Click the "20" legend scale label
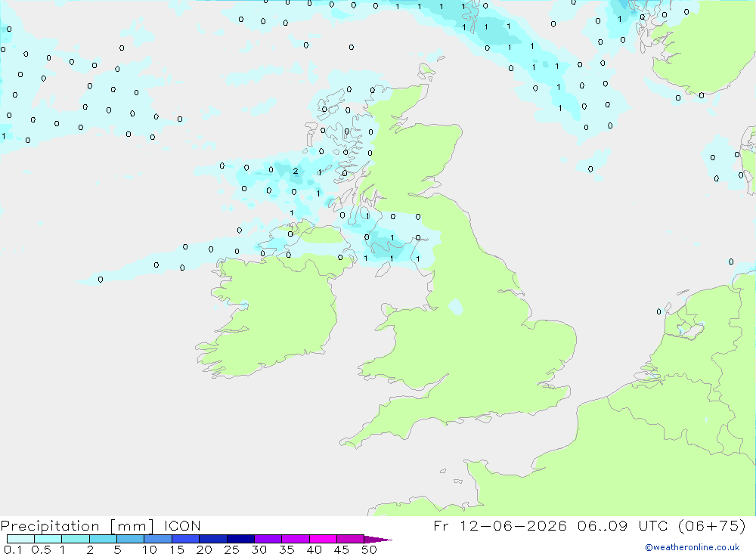 pyautogui.click(x=204, y=549)
